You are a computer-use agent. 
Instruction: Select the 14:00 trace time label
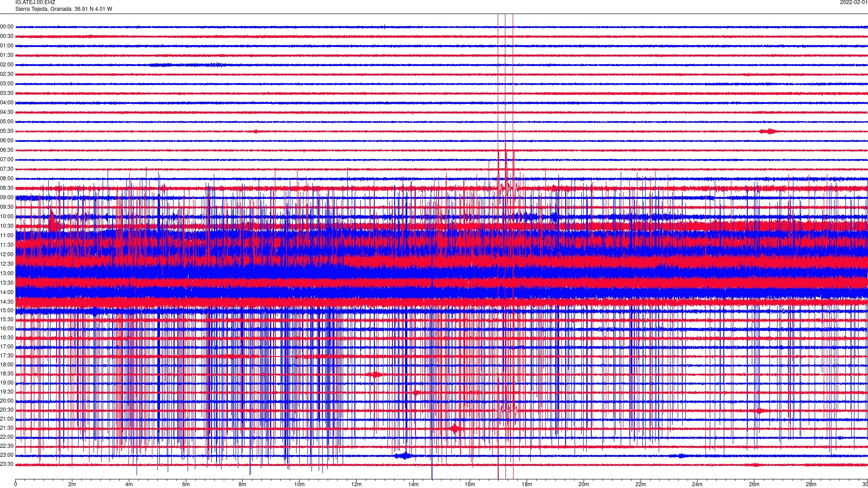coord(7,293)
